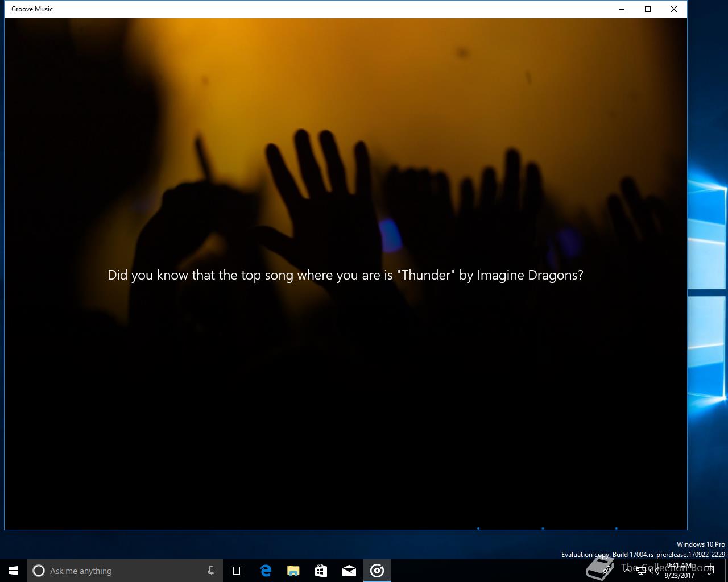Image resolution: width=728 pixels, height=582 pixels.
Task: Open the Action Center notifications icon
Action: pyautogui.click(x=709, y=571)
